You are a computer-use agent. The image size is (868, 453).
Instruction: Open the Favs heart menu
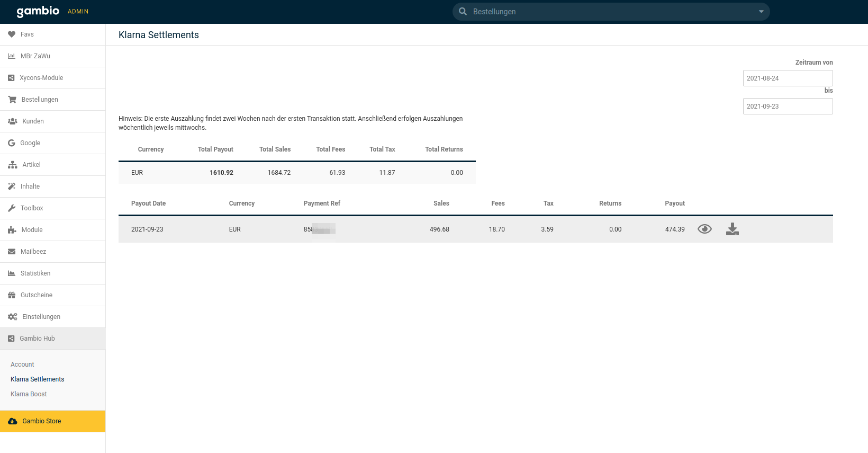[12, 34]
